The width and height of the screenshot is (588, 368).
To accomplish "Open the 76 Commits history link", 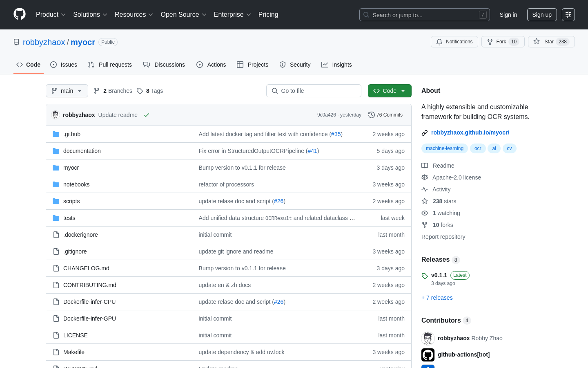I will (x=385, y=115).
